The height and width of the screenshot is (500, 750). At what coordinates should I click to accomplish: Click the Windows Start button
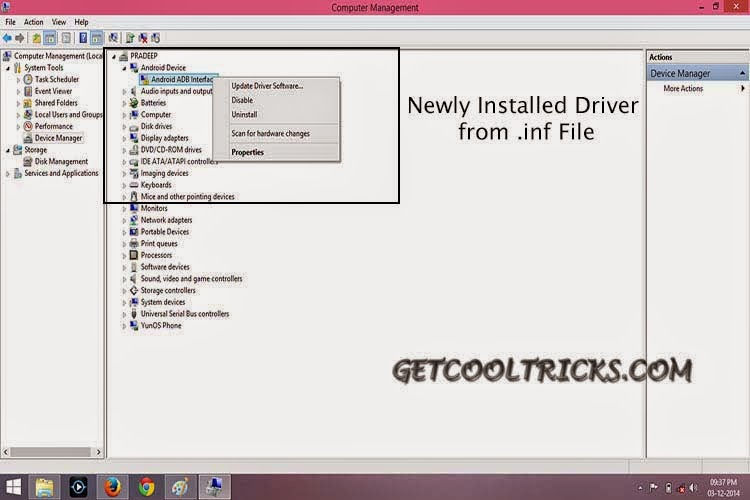(13, 487)
